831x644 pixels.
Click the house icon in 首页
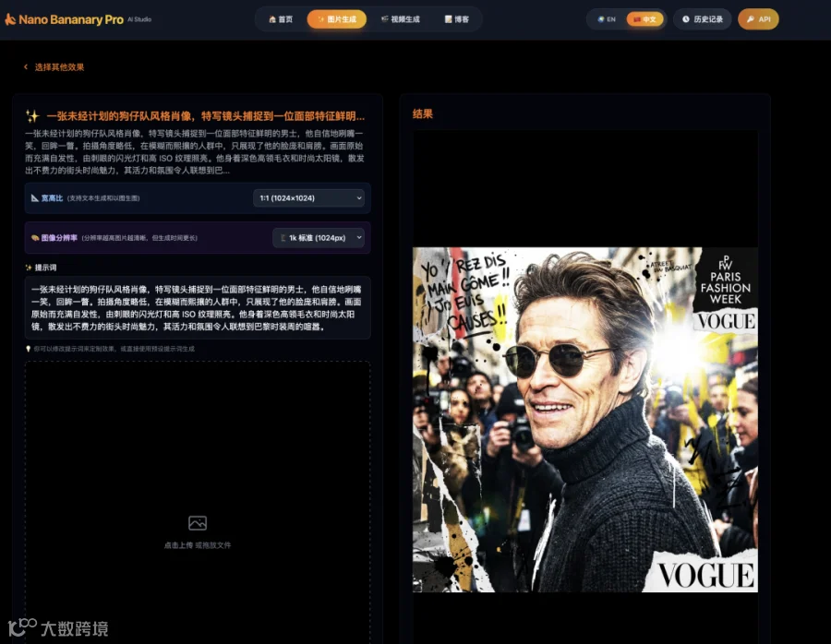coord(272,19)
